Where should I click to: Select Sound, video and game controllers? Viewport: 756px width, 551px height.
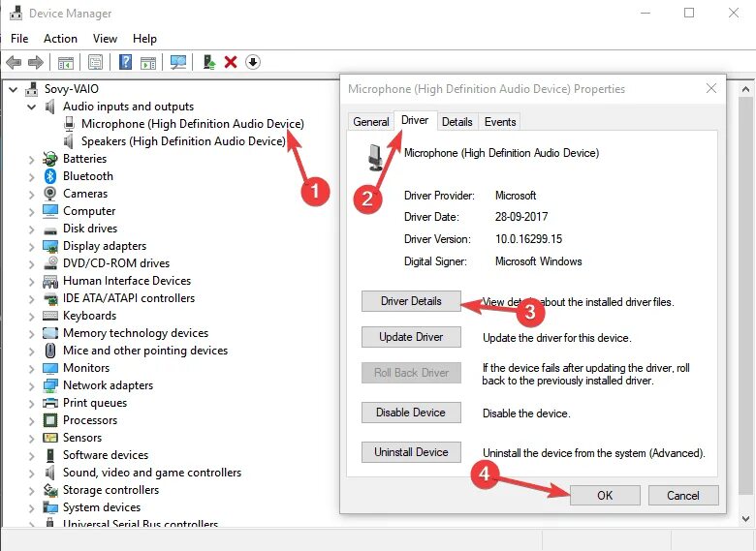pyautogui.click(x=152, y=473)
